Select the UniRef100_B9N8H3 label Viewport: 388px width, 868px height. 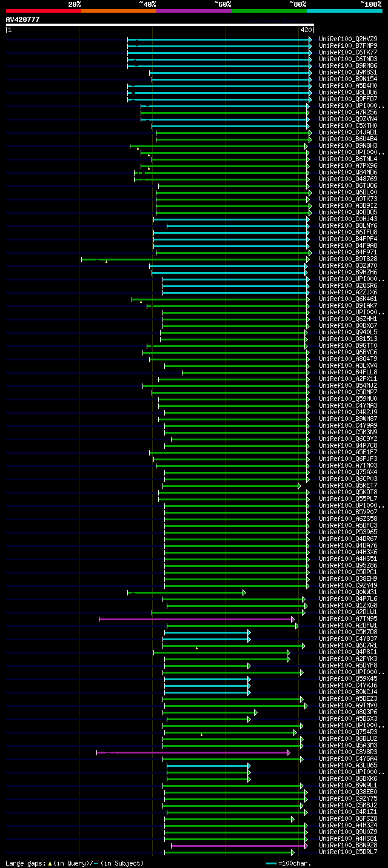[x=348, y=146]
